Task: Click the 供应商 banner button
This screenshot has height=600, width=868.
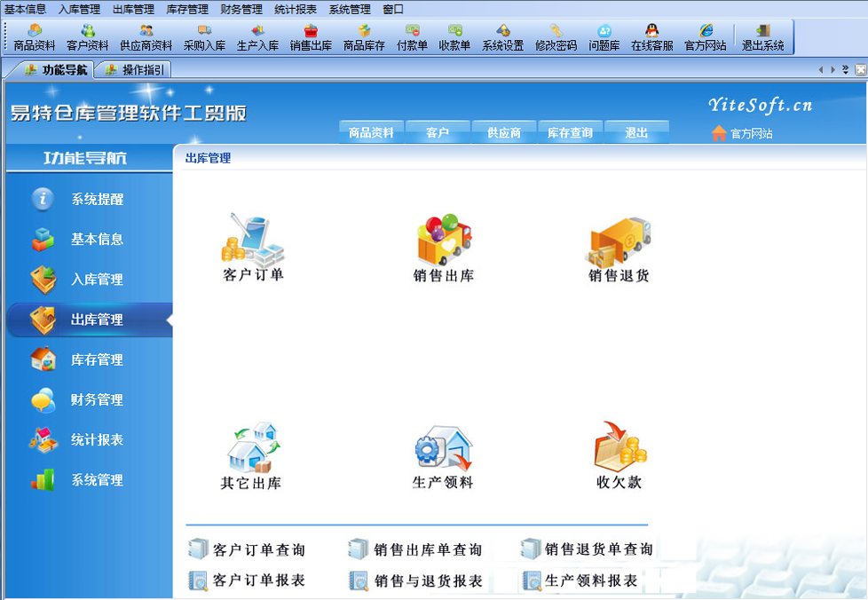Action: point(504,133)
